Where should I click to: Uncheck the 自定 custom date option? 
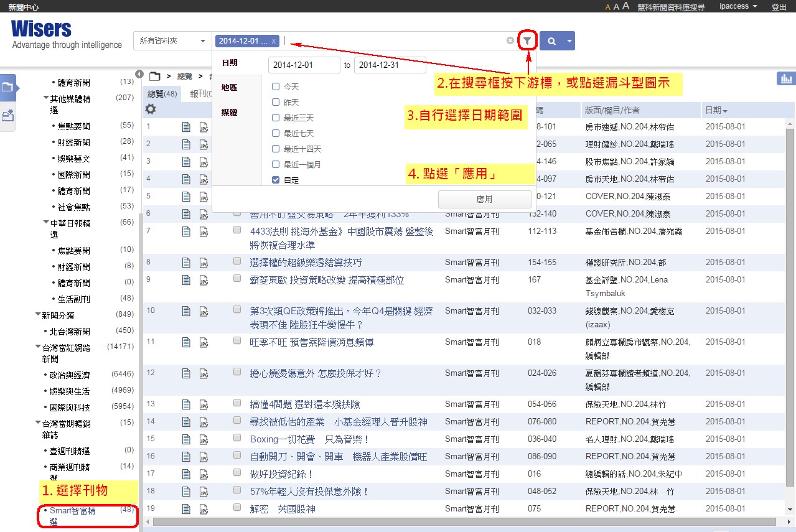[x=276, y=180]
